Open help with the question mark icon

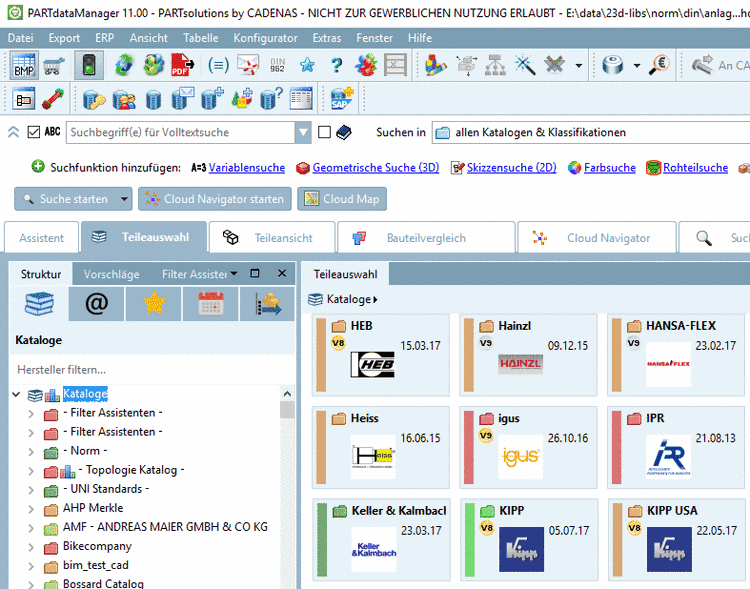tap(337, 65)
